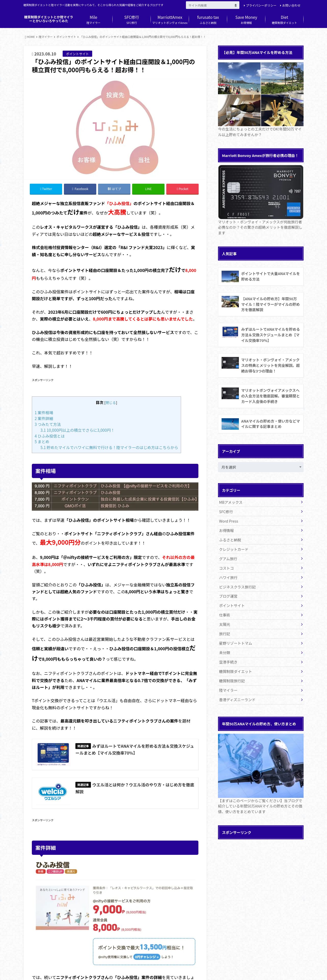Jump to 5.1 貯めたマイルでハワイ section

(109, 448)
